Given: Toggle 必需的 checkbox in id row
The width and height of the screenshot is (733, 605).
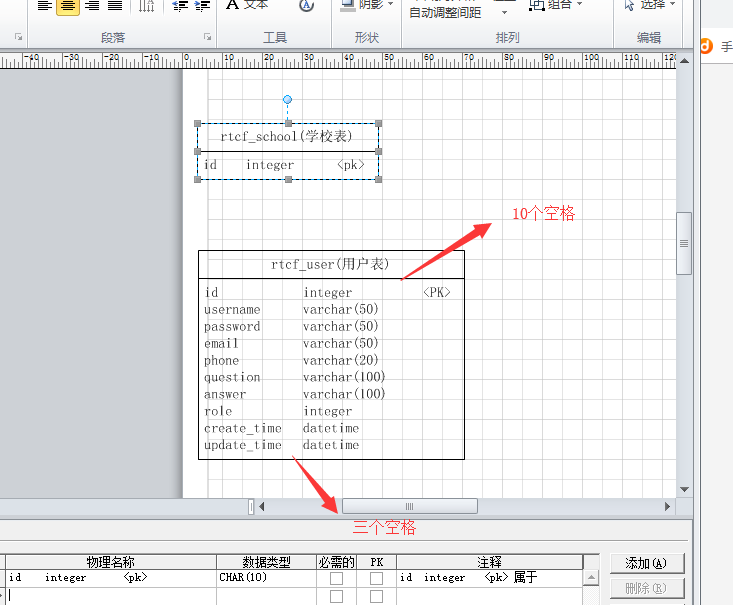Looking at the screenshot, I should pyautogui.click(x=336, y=578).
